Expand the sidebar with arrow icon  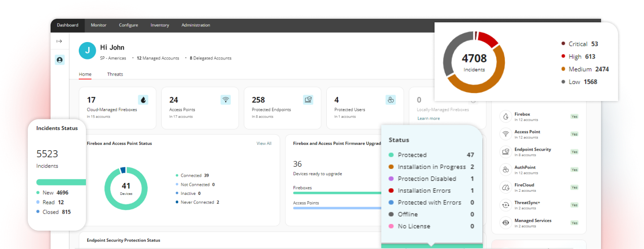(x=59, y=41)
